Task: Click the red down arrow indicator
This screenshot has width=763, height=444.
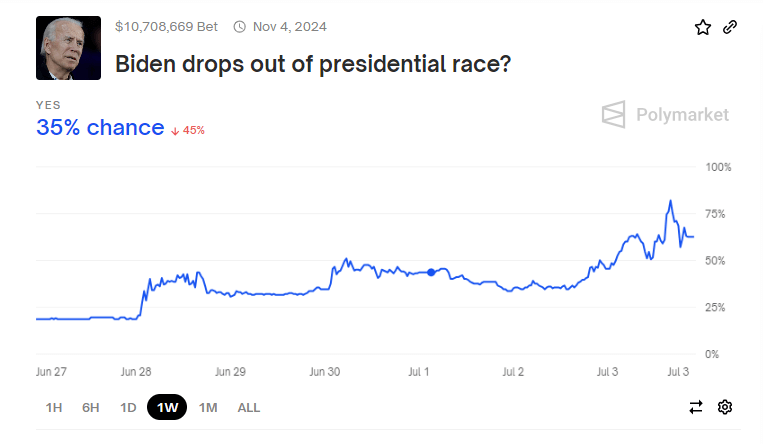Action: pos(175,130)
